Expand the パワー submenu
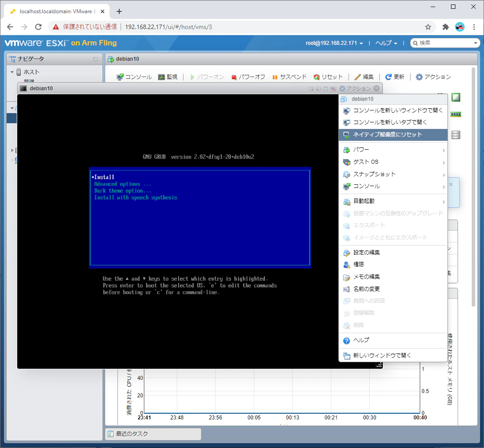This screenshot has width=484, height=448. 393,150
